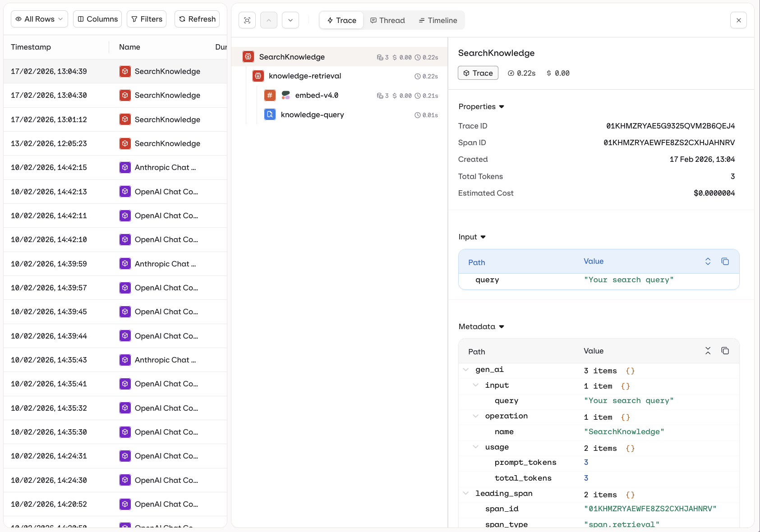760x532 pixels.
Task: Open the All Rows dropdown
Action: pyautogui.click(x=40, y=19)
